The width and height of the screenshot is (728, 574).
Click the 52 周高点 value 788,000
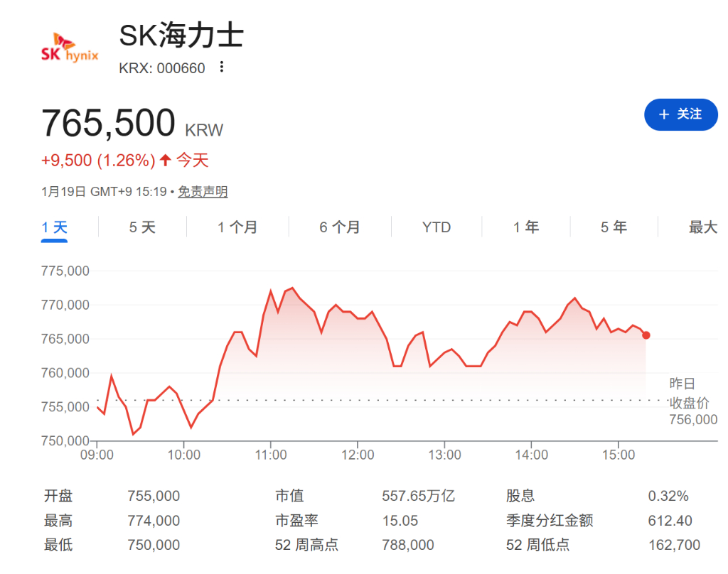pyautogui.click(x=409, y=545)
